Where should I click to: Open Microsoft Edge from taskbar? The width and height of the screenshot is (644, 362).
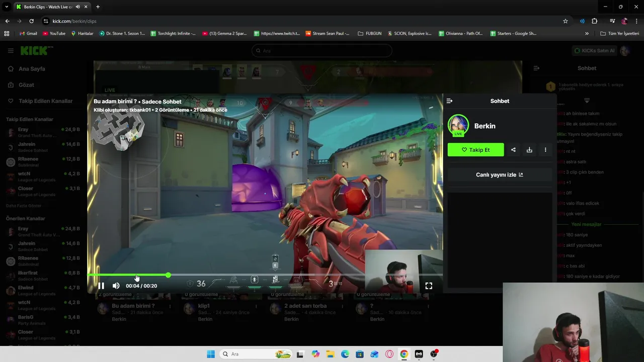[345, 354]
